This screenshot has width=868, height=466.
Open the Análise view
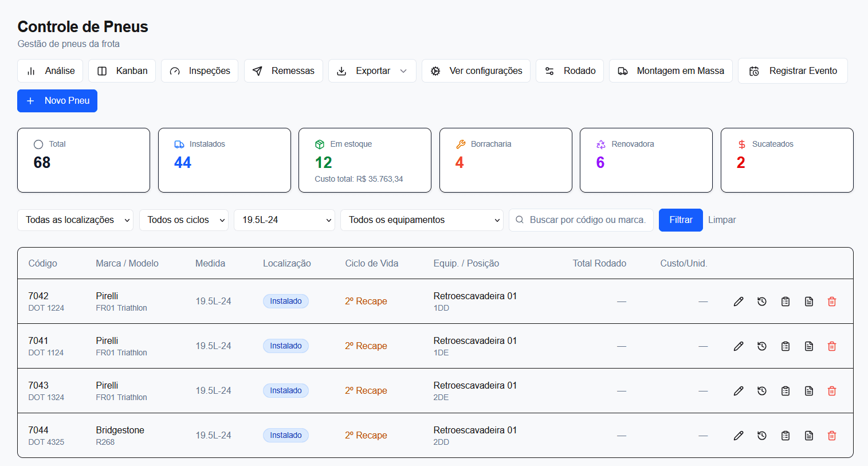click(x=50, y=71)
